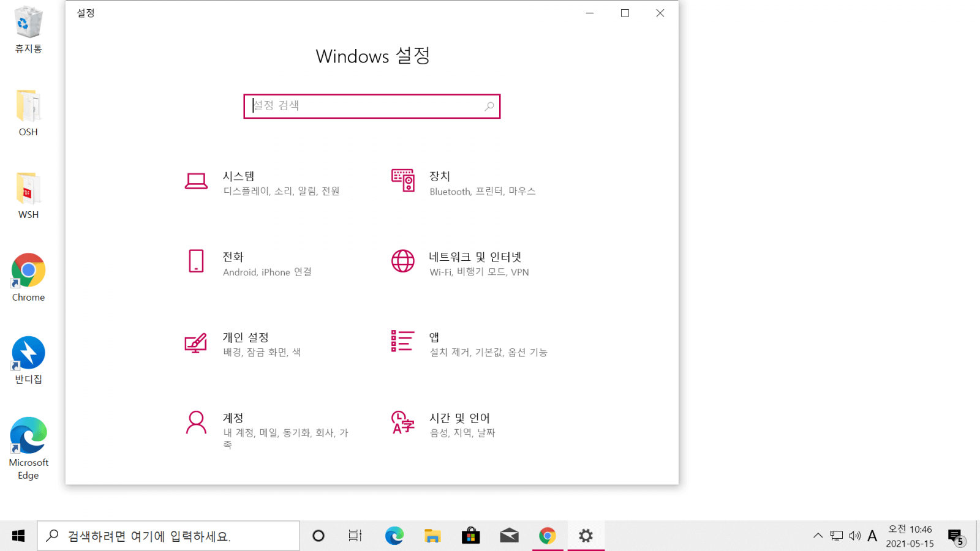Open the 시간 및 언어 icon
This screenshot has height=551, width=980.
click(403, 422)
